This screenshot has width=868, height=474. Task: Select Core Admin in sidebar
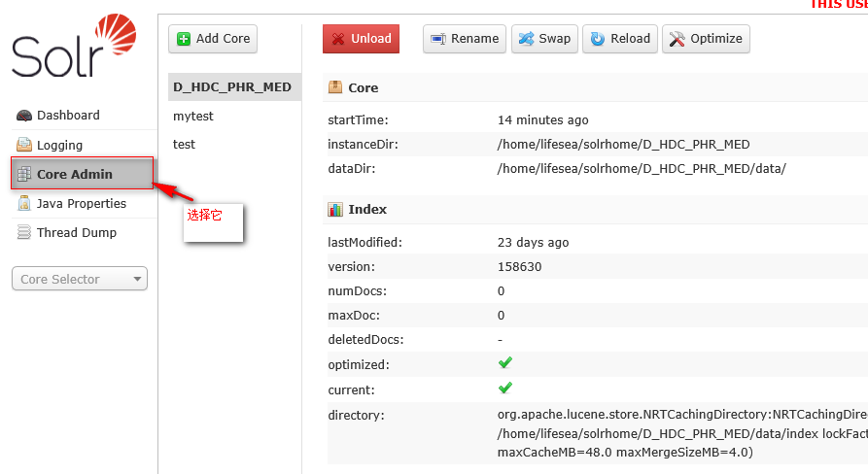[82, 174]
